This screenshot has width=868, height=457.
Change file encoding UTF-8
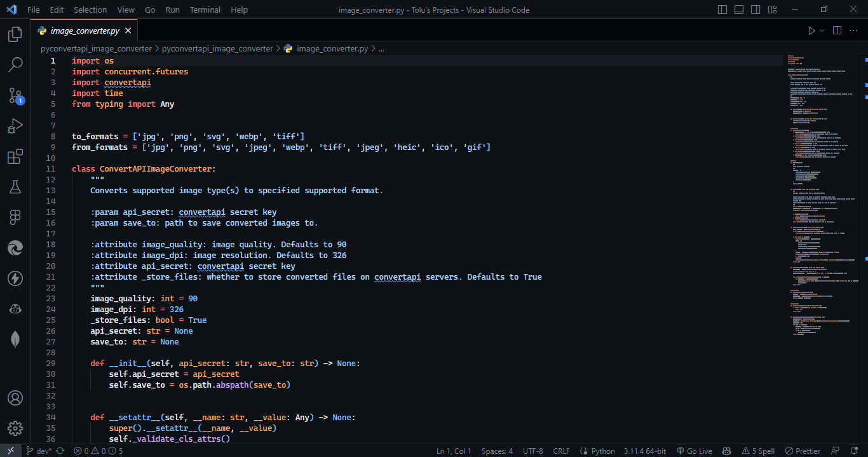532,451
